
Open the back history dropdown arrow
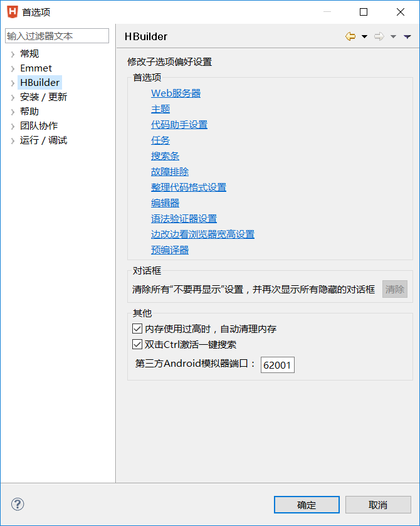[364, 36]
